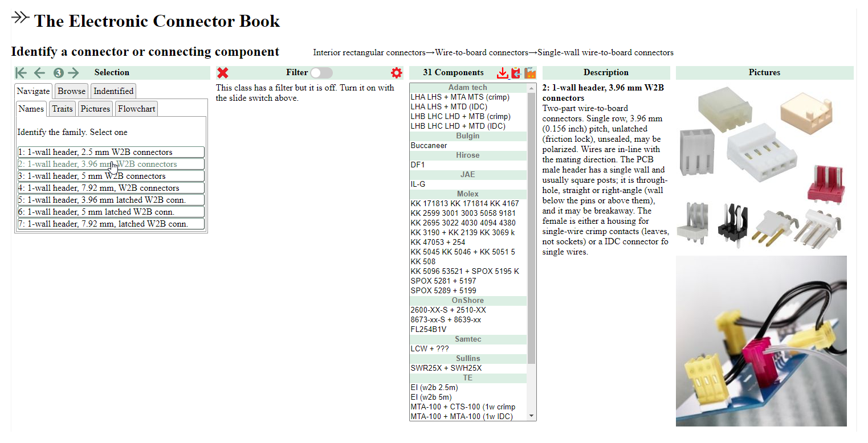Viewport: 868px width, 443px height.
Task: Switch to the Browse tab
Action: [x=71, y=91]
